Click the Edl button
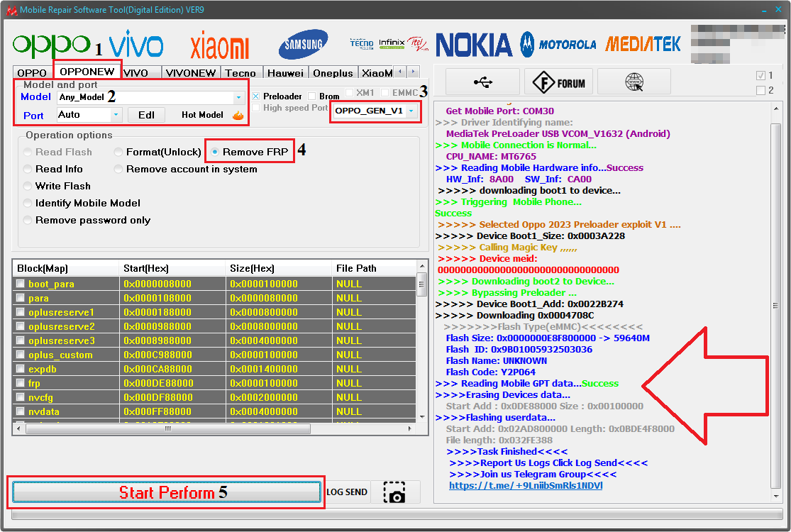The height and width of the screenshot is (532, 791). (x=146, y=115)
